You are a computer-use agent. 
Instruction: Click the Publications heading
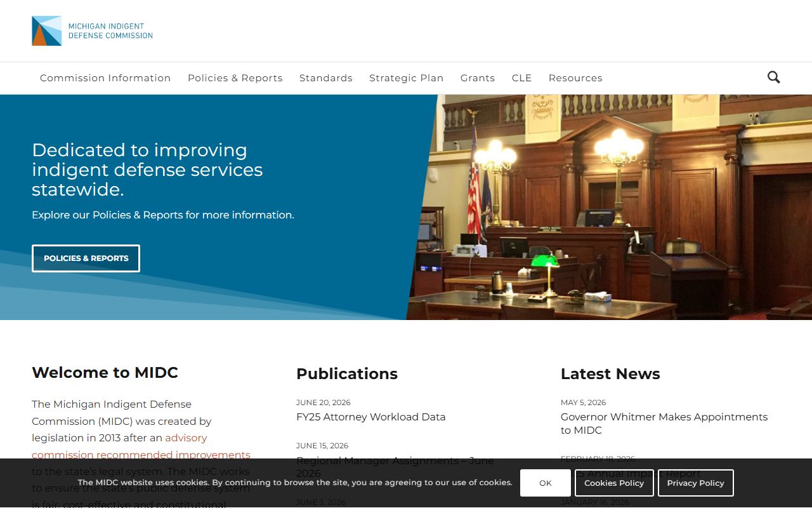pos(347,374)
